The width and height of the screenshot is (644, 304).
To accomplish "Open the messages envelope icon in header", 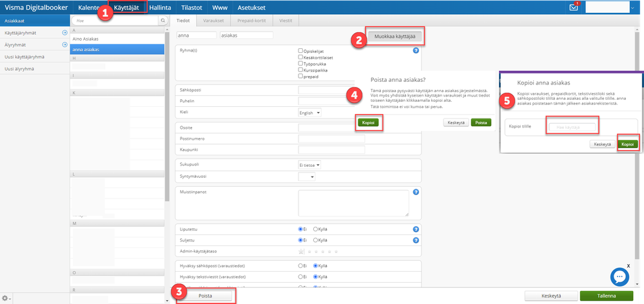I will (x=574, y=7).
